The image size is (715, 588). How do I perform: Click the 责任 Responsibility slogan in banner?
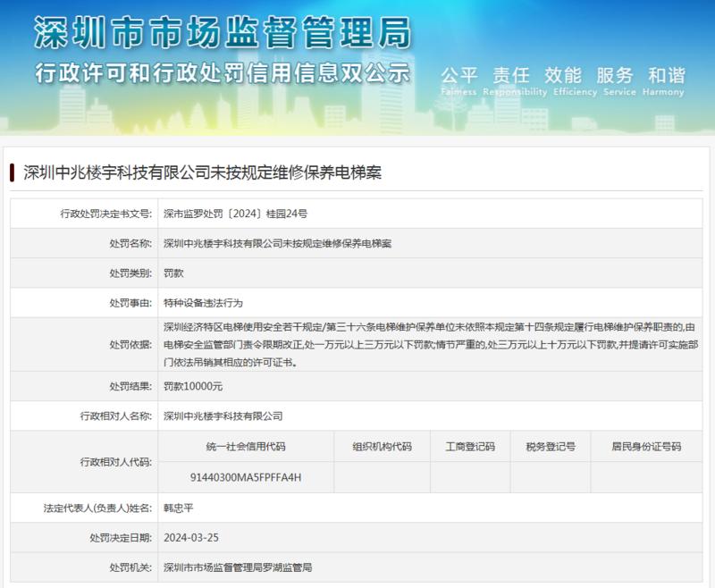tap(515, 80)
